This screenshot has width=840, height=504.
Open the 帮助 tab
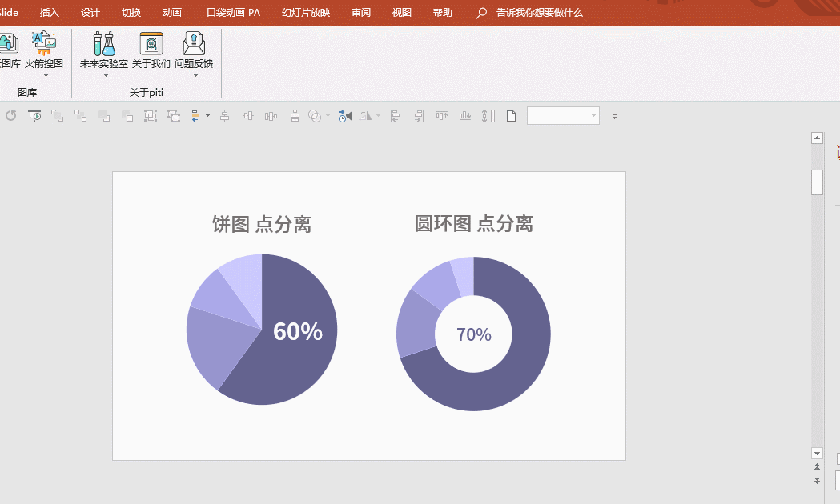click(x=443, y=12)
